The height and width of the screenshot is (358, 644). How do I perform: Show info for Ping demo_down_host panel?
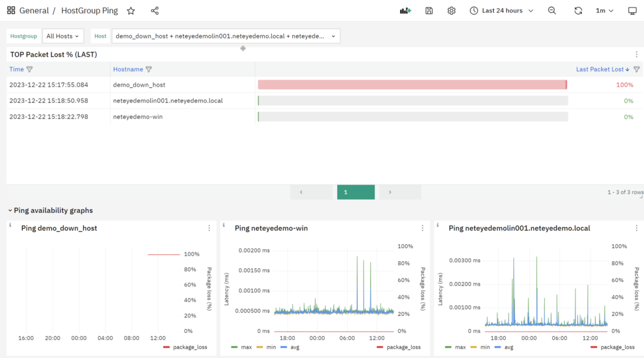(x=10, y=225)
